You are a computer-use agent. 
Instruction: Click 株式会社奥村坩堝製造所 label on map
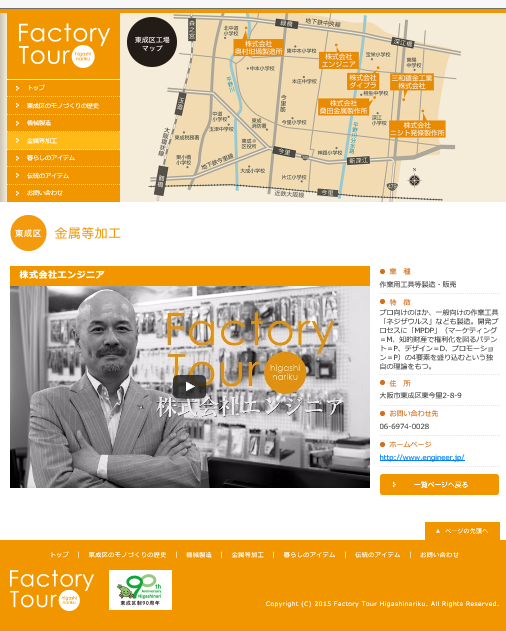259,47
